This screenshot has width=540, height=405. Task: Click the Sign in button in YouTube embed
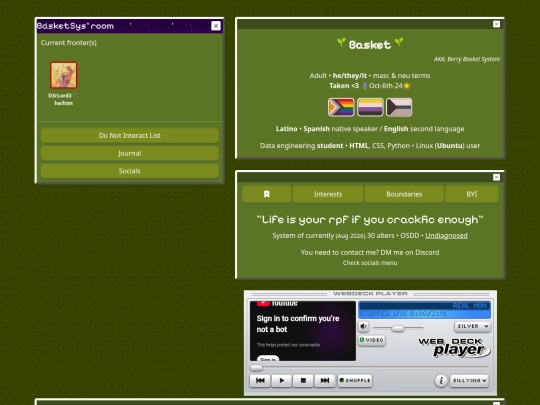coord(268,359)
